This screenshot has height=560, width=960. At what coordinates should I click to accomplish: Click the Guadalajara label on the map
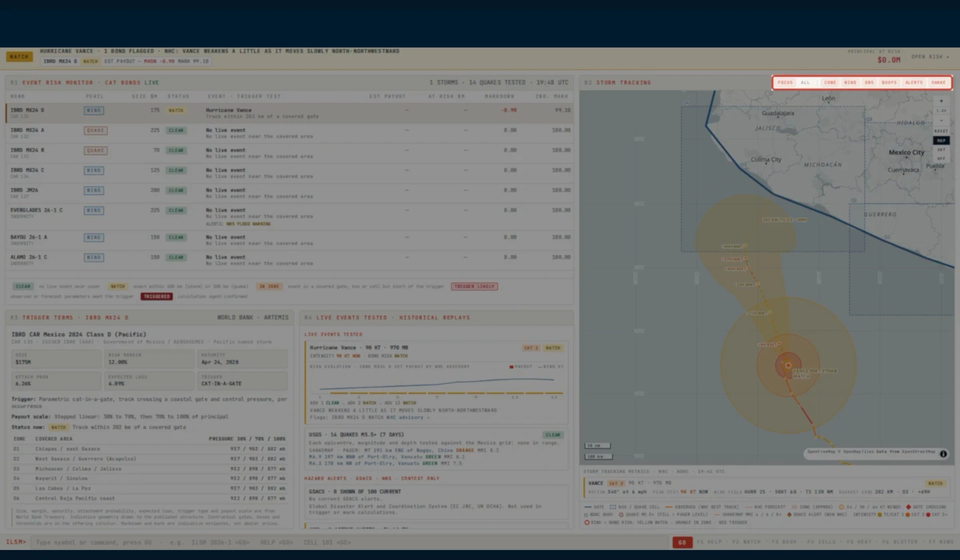[x=778, y=113]
